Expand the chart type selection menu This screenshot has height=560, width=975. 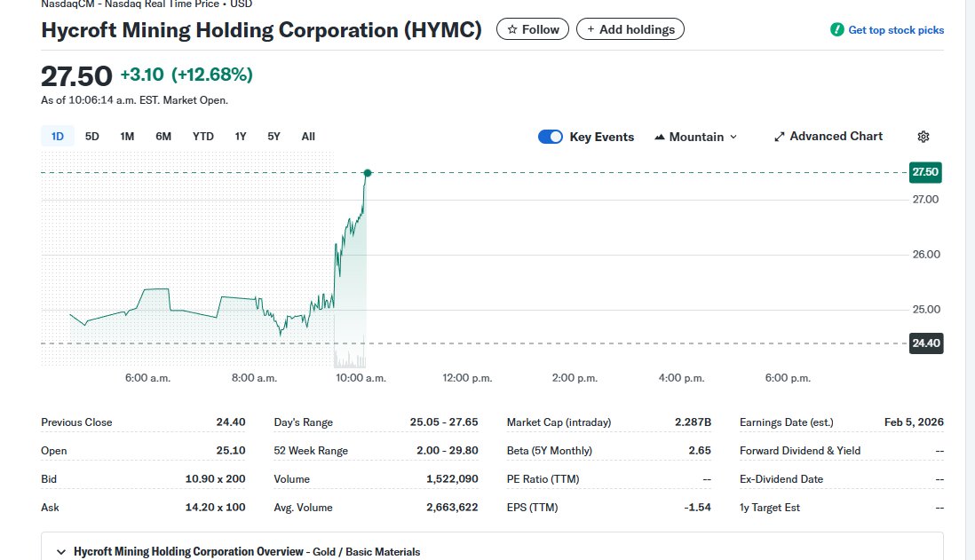tap(734, 137)
